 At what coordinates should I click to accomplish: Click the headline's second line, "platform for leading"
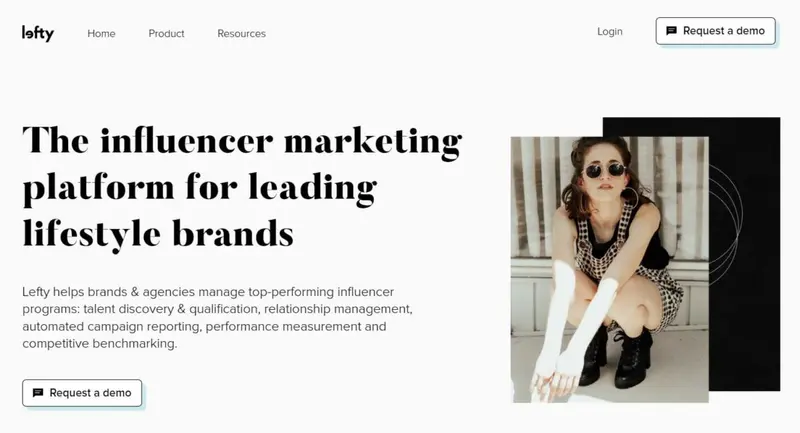(x=200, y=189)
